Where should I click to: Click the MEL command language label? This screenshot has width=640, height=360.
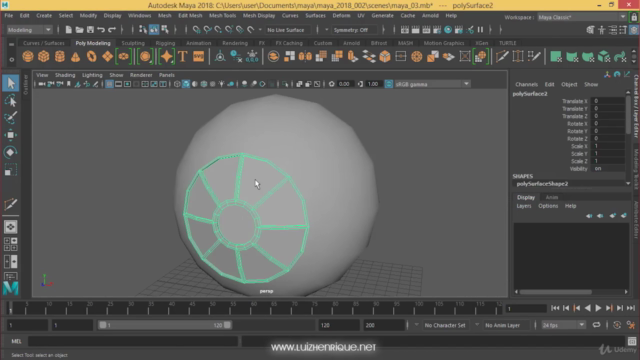(x=16, y=342)
